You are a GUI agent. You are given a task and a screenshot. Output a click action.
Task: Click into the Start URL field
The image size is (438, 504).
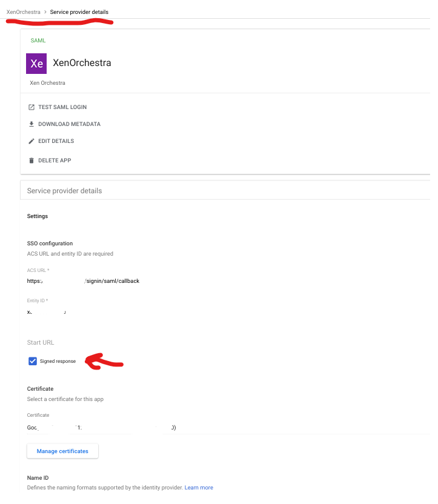[121, 343]
